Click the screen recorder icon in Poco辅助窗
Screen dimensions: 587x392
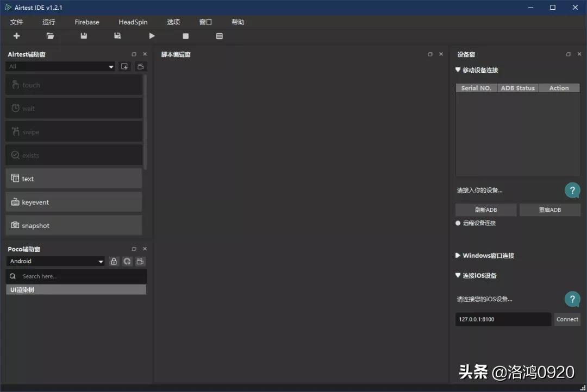(140, 261)
